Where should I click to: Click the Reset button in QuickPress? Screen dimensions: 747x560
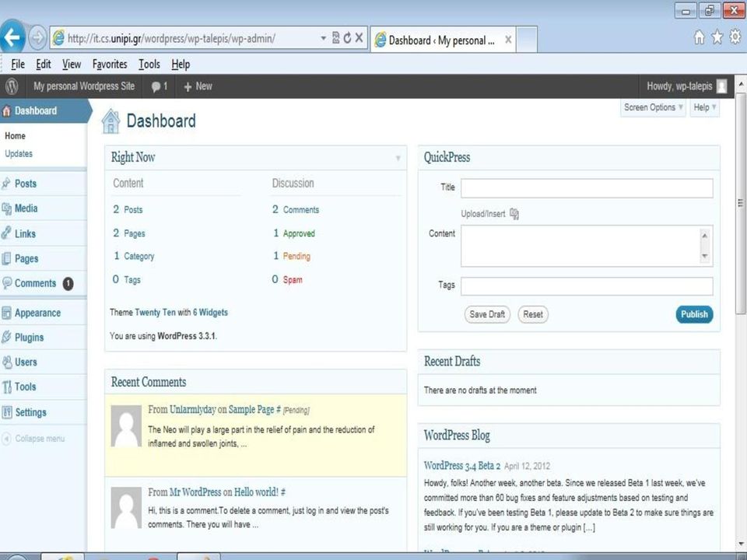[x=532, y=314]
